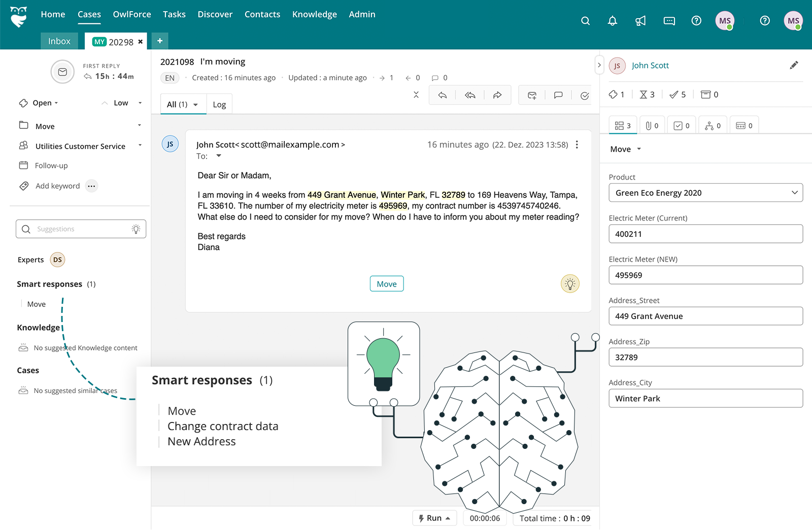This screenshot has height=530, width=812.
Task: Expand the Run actions menu
Action: (x=434, y=518)
